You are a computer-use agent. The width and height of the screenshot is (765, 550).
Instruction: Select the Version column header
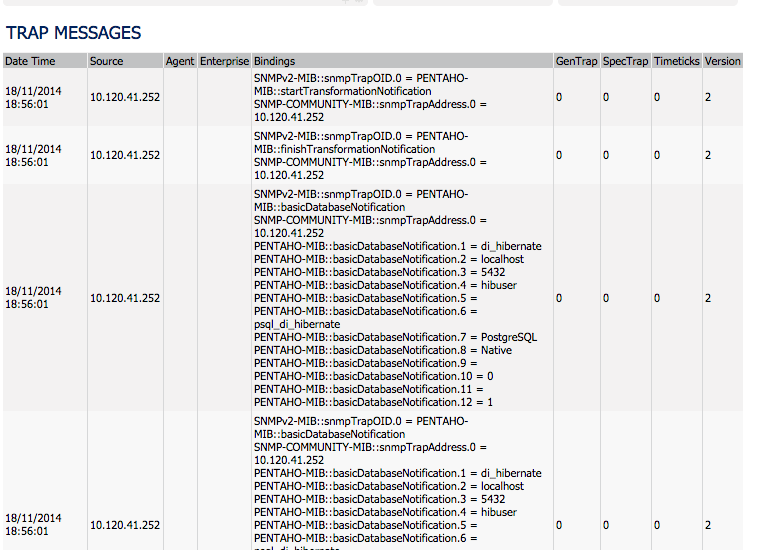coord(723,61)
